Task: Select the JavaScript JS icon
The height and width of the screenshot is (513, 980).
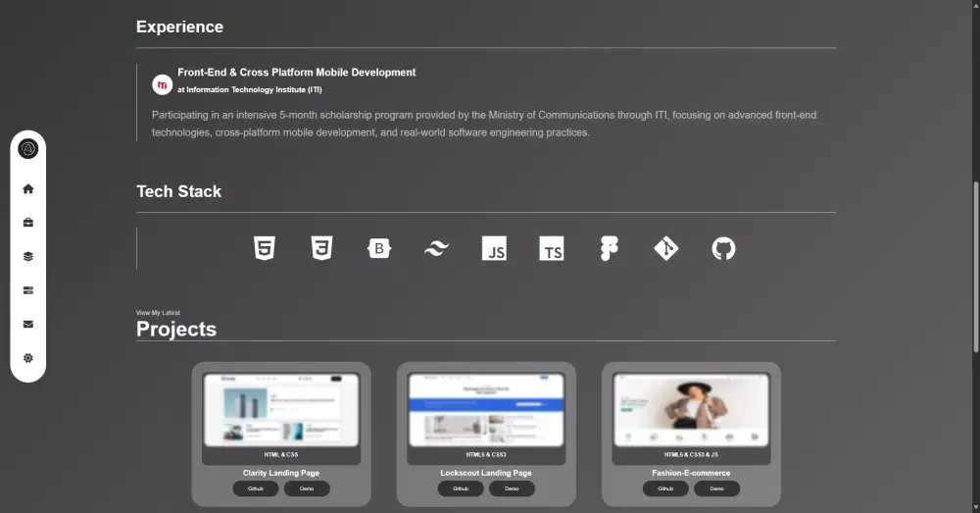Action: [x=494, y=248]
